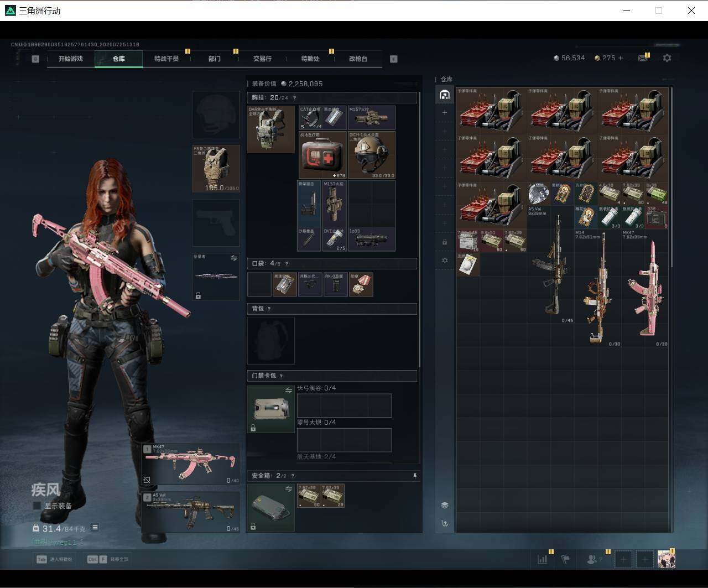Select the M157火控 scope in chest rig top row

[371, 117]
